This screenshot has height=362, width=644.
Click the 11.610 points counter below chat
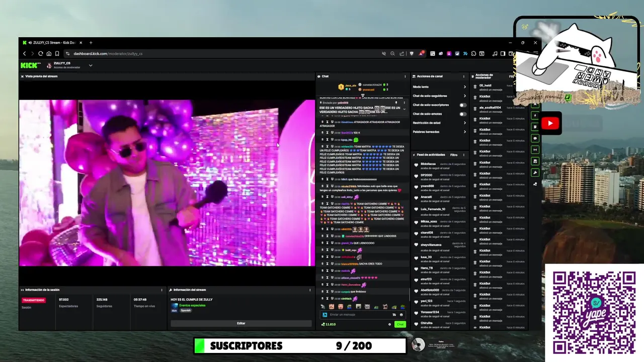tap(329, 324)
